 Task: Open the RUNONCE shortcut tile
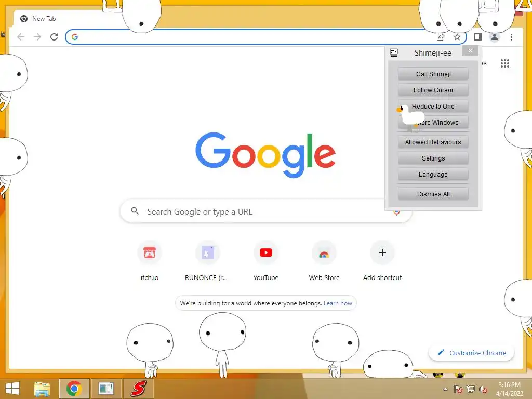(208, 252)
